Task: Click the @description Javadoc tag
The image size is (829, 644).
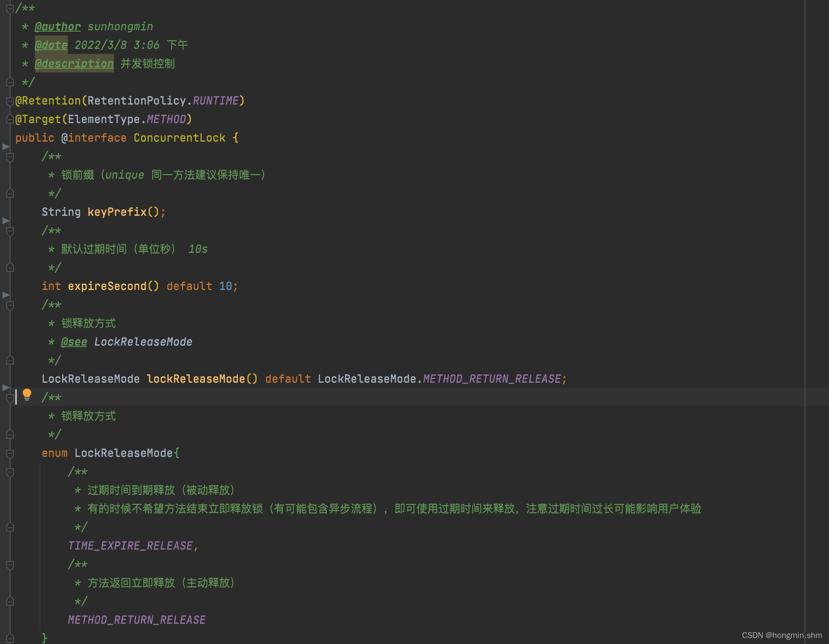Action: pos(74,64)
